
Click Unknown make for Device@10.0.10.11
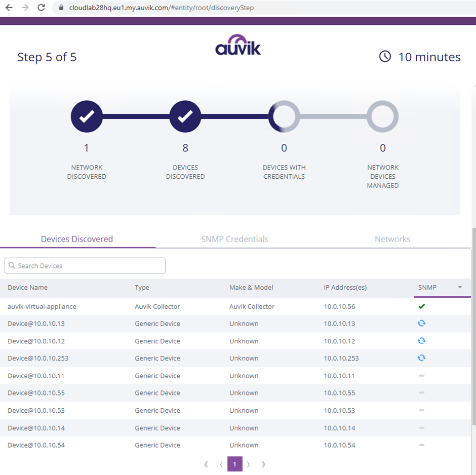(x=244, y=376)
